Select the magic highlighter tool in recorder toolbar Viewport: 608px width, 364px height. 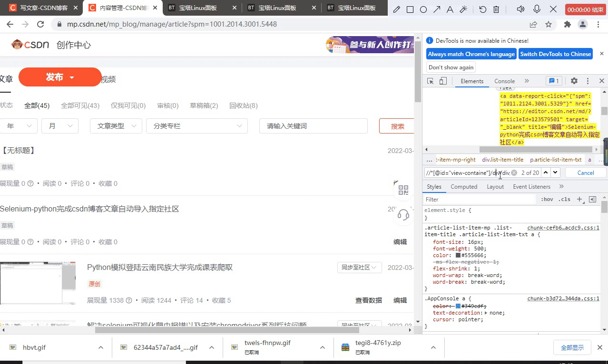pyautogui.click(x=463, y=10)
